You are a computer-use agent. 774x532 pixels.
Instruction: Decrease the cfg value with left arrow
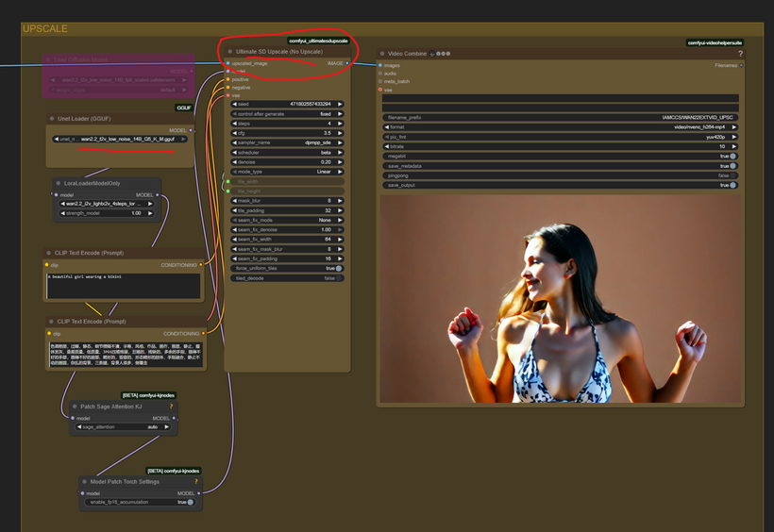pyautogui.click(x=233, y=133)
